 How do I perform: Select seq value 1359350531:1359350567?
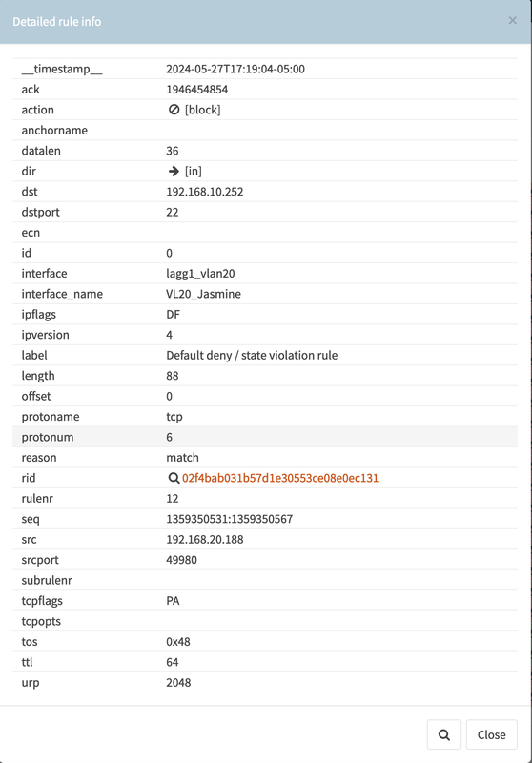point(230,519)
